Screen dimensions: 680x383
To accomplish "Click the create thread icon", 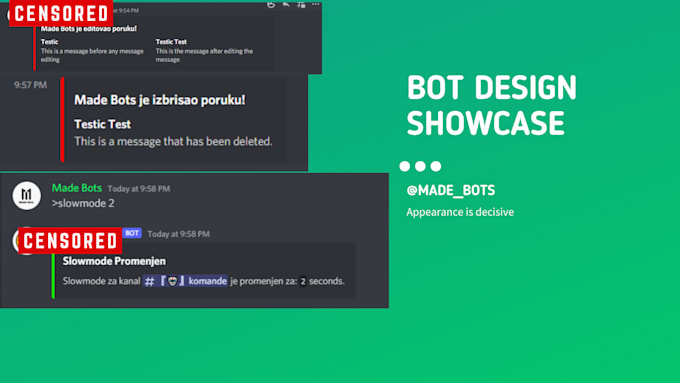I will tap(301, 4).
